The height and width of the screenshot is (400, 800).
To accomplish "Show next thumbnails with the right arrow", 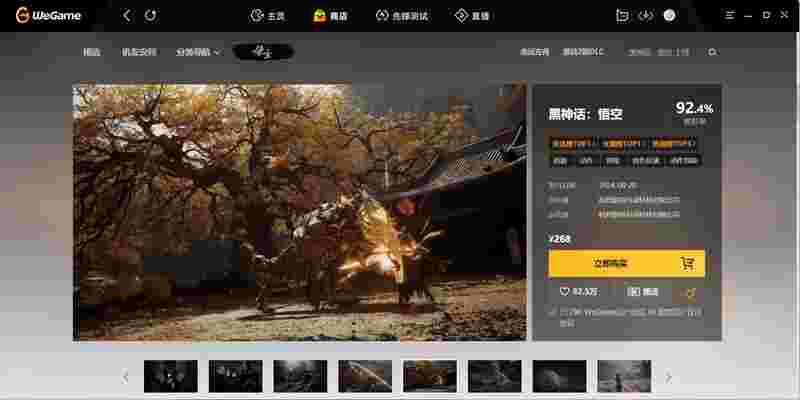I will click(668, 377).
